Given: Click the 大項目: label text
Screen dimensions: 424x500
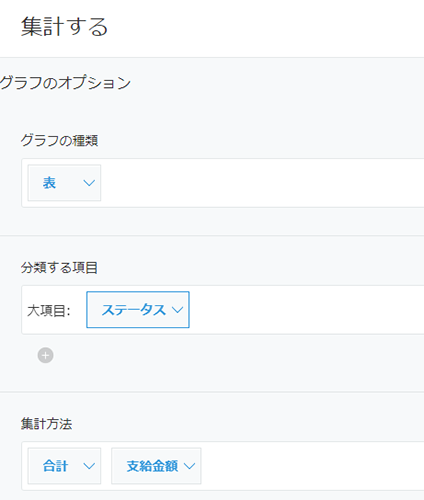Looking at the screenshot, I should [x=49, y=311].
